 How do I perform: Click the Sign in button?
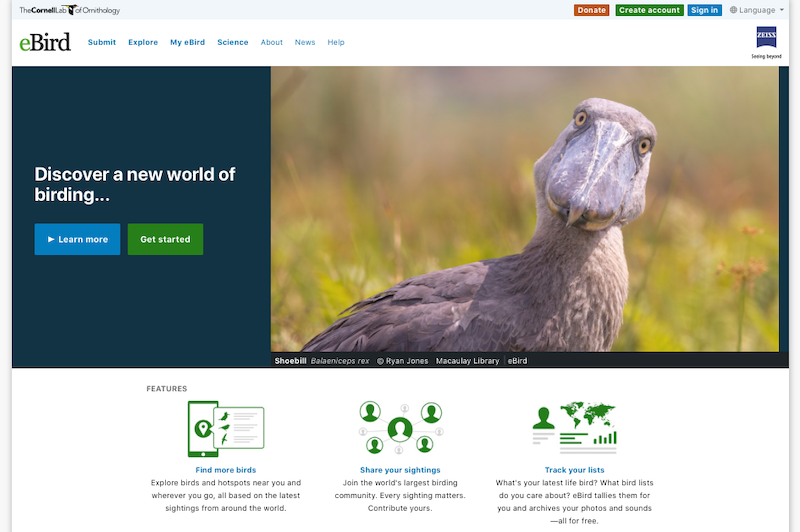[704, 10]
